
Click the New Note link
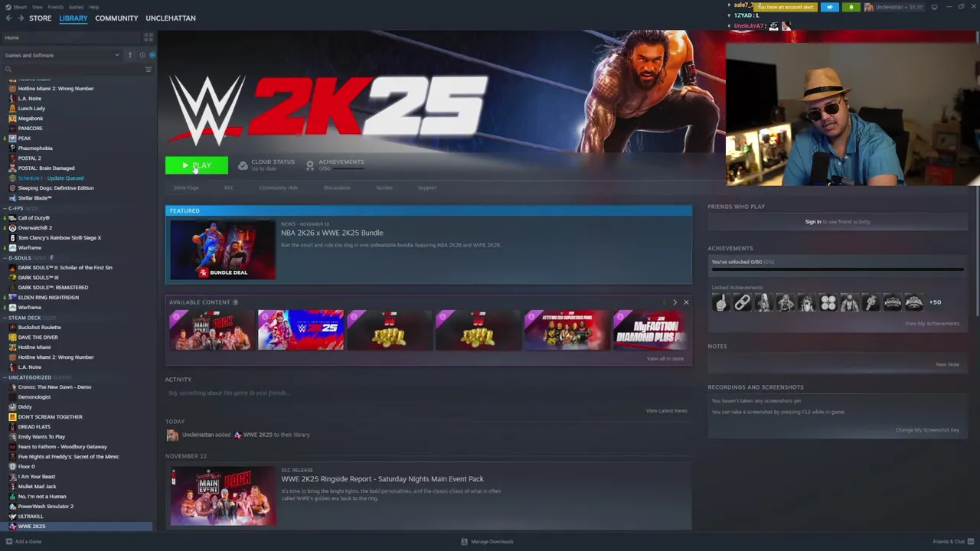(947, 364)
